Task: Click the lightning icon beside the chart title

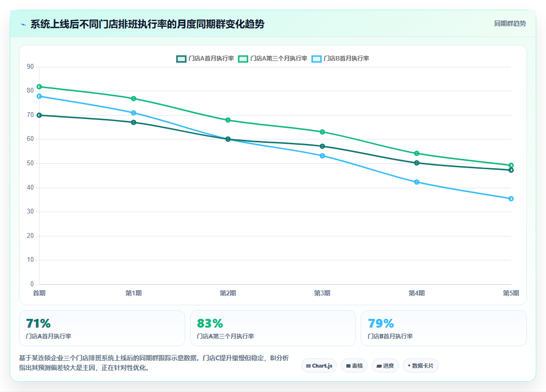Action: coord(23,24)
